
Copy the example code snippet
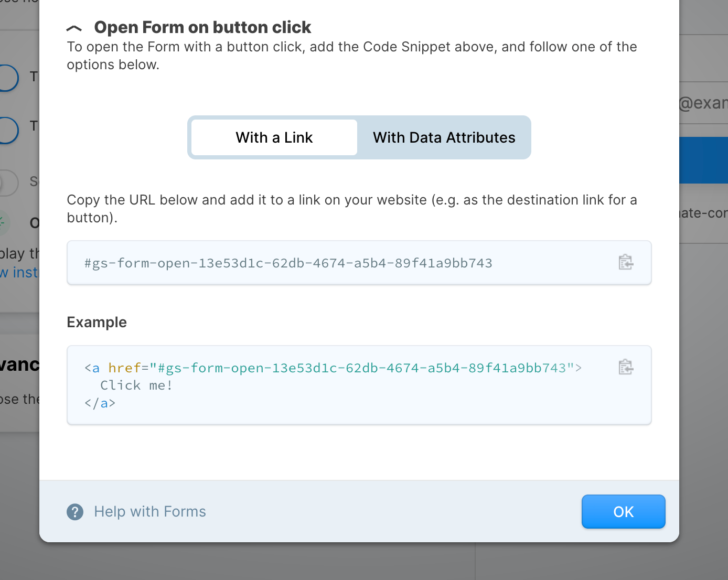tap(625, 367)
